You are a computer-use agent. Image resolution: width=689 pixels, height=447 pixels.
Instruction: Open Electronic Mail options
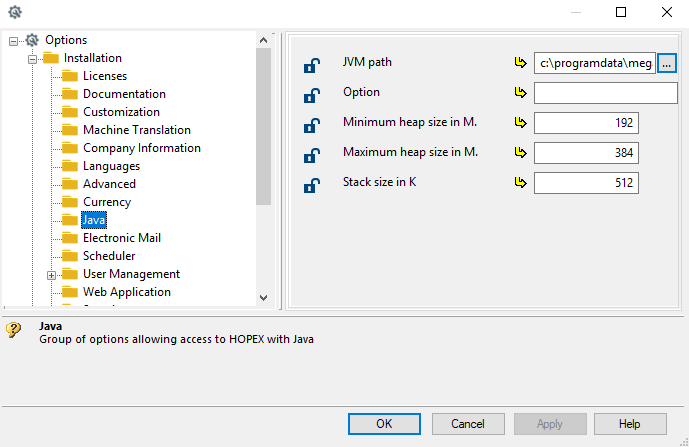(122, 238)
